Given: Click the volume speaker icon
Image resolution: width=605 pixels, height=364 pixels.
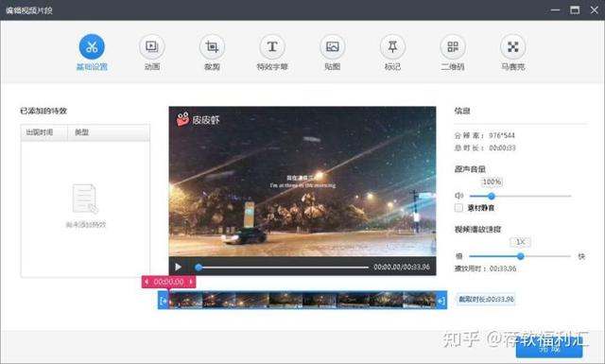Looking at the screenshot, I should (x=458, y=196).
